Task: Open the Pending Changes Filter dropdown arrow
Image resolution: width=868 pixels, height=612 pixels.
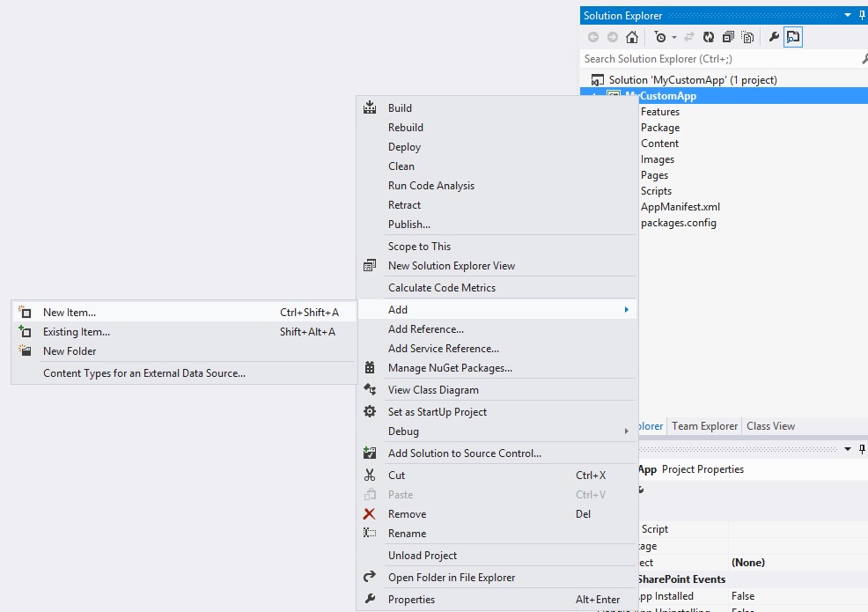Action: click(673, 37)
